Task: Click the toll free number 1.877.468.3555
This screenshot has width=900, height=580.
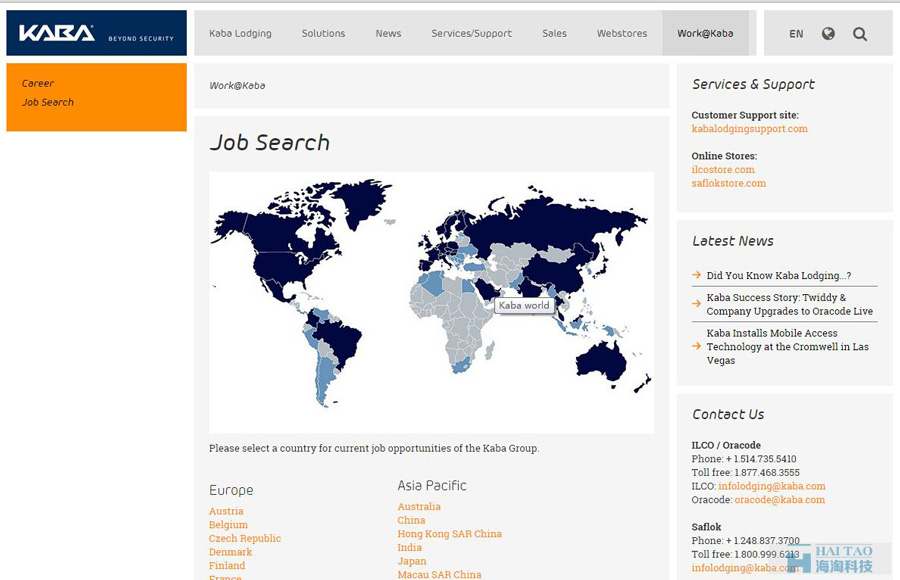Action: click(767, 473)
